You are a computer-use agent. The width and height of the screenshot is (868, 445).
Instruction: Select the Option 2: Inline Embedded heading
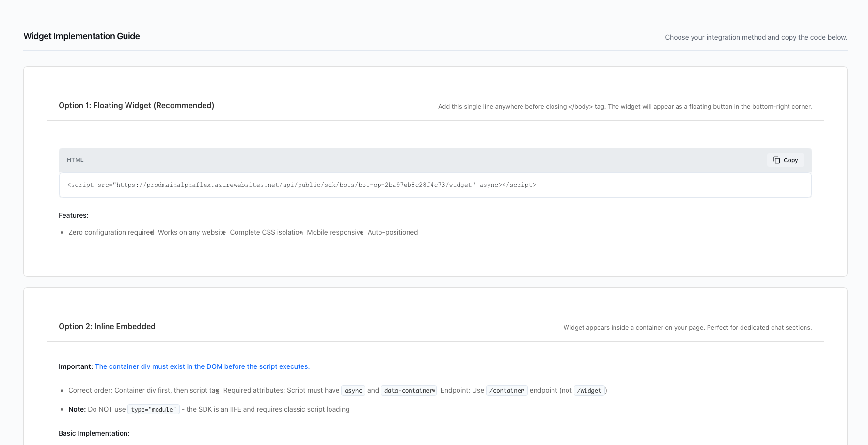[x=107, y=326]
